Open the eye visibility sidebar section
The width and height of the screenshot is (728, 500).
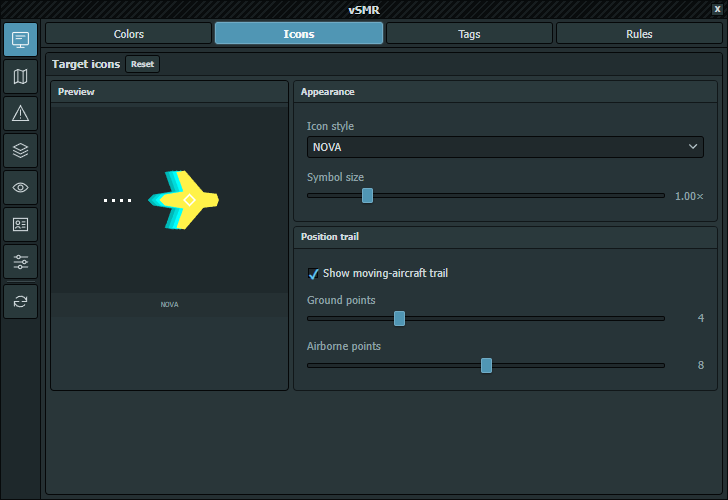coord(20,188)
